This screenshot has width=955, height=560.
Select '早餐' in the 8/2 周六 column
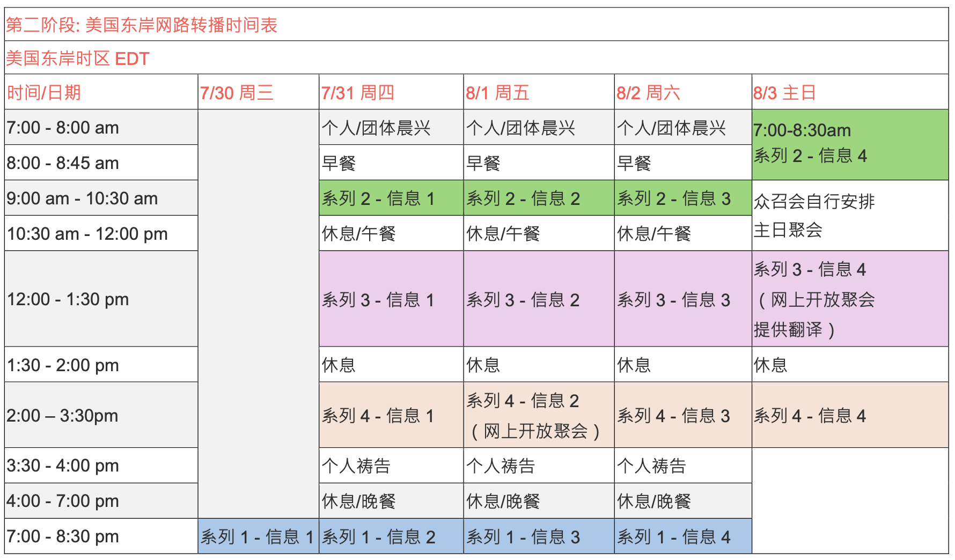tap(683, 163)
